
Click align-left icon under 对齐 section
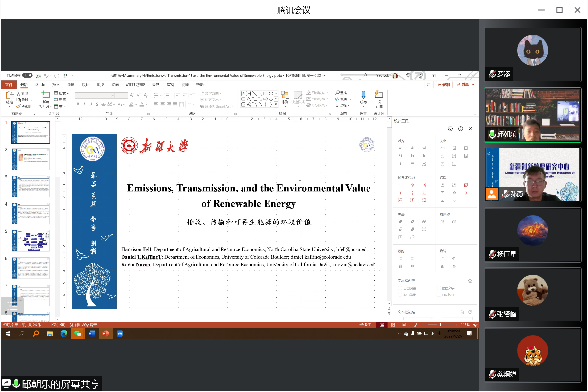click(400, 148)
